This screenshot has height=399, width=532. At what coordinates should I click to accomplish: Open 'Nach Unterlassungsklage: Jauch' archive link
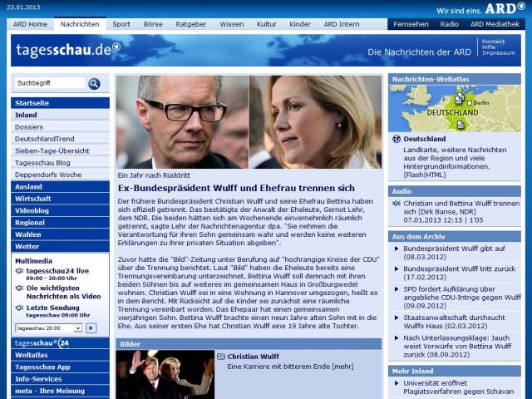pyautogui.click(x=457, y=346)
